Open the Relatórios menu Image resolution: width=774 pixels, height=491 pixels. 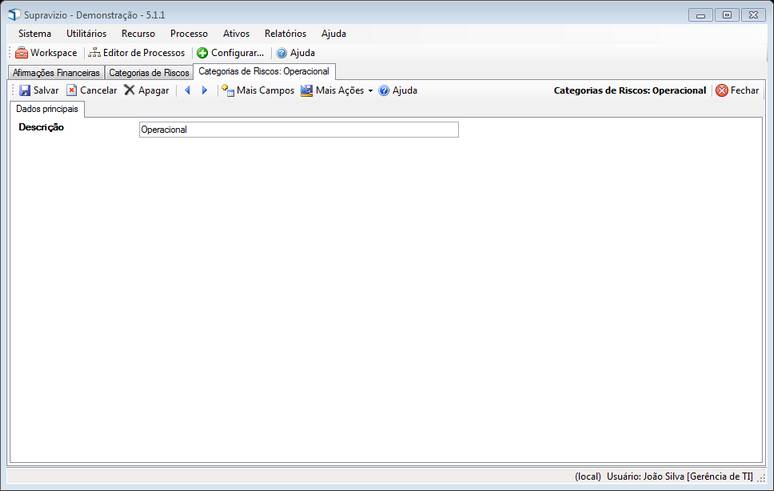pos(285,33)
